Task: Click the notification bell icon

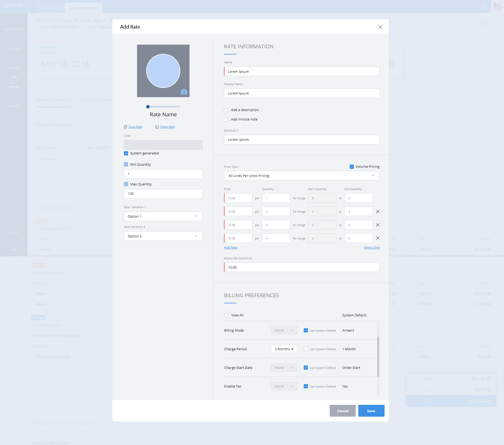Action: (x=484, y=7)
